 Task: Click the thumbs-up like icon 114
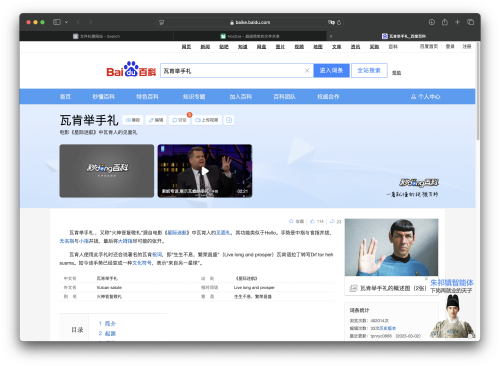tap(313, 221)
